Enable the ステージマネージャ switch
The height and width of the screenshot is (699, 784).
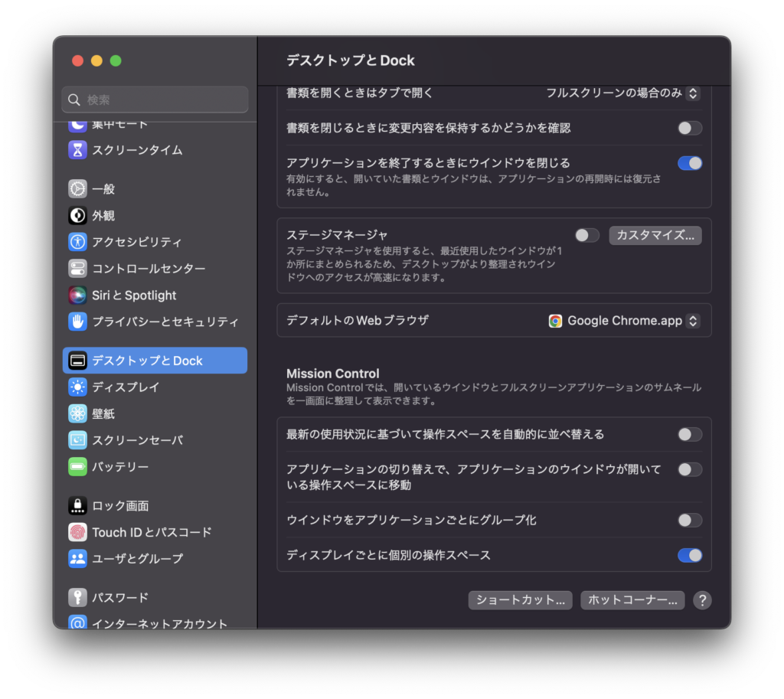[x=587, y=235]
